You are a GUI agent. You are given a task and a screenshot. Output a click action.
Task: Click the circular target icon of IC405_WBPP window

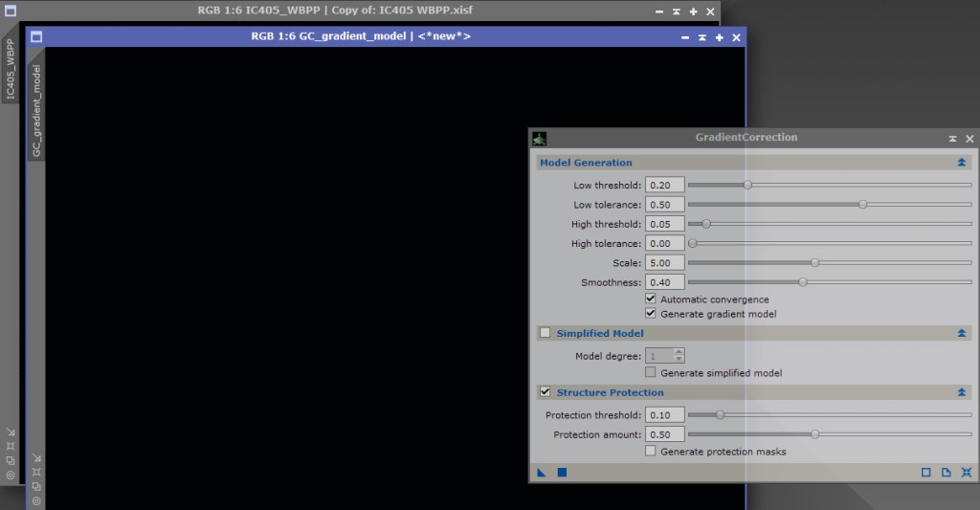11,475
